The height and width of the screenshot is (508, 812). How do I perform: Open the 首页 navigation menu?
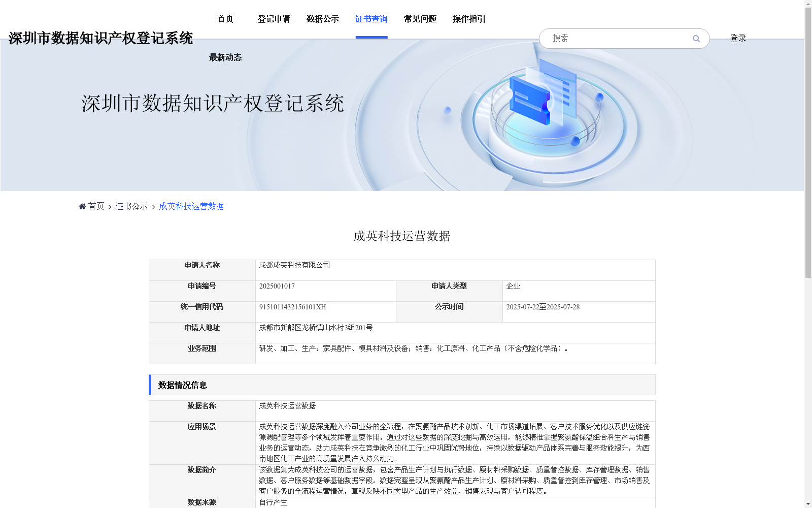coord(225,19)
